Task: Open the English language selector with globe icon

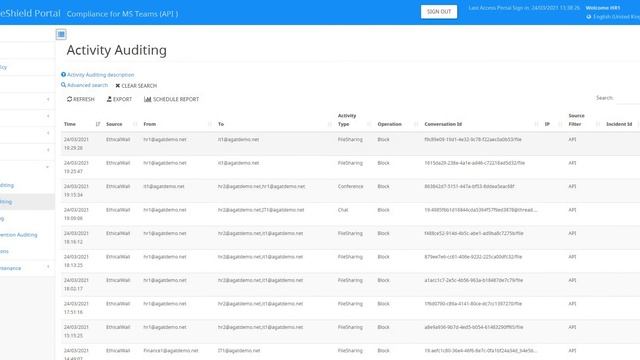Action: [x=613, y=17]
